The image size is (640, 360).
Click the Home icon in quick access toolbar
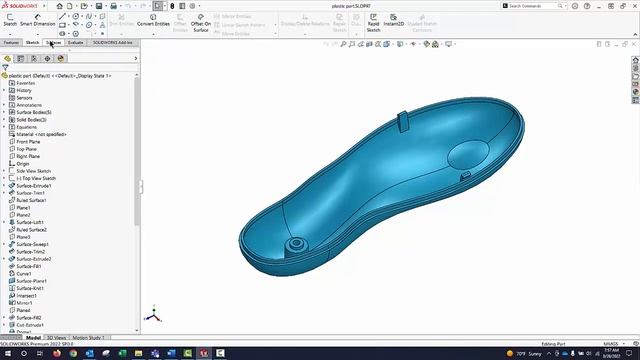pyautogui.click(x=60, y=6)
